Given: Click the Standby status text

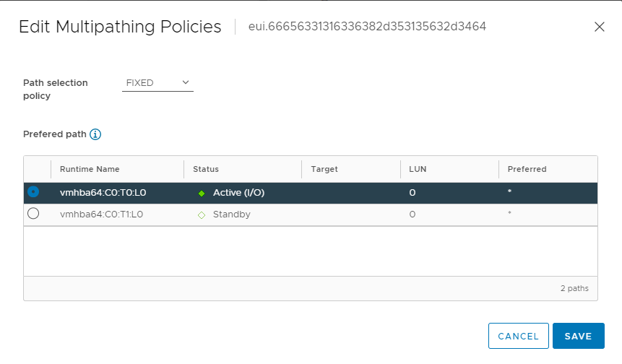Looking at the screenshot, I should click(232, 214).
